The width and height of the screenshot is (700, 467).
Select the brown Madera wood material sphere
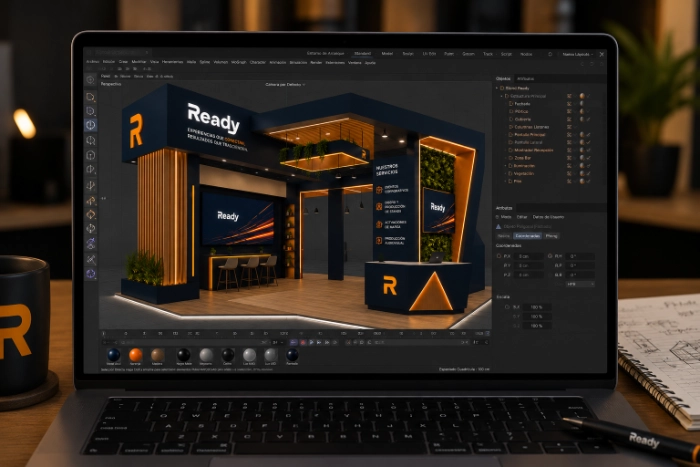pyautogui.click(x=158, y=355)
